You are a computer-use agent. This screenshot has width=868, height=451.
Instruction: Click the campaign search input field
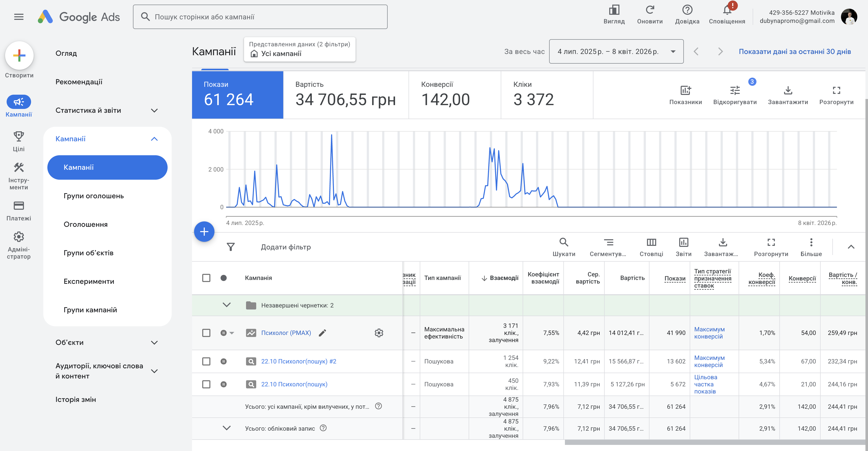tap(260, 17)
